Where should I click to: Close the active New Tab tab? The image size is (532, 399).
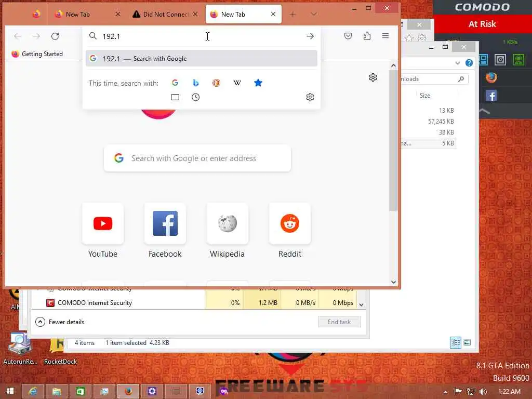(273, 14)
